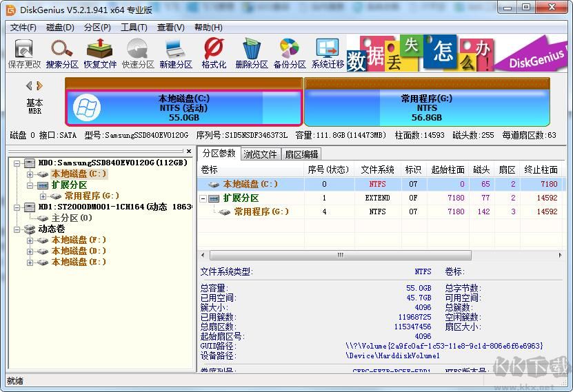Open the 搜索分区 search partition tool
Viewport: 573px width, 392px height.
tap(62, 54)
